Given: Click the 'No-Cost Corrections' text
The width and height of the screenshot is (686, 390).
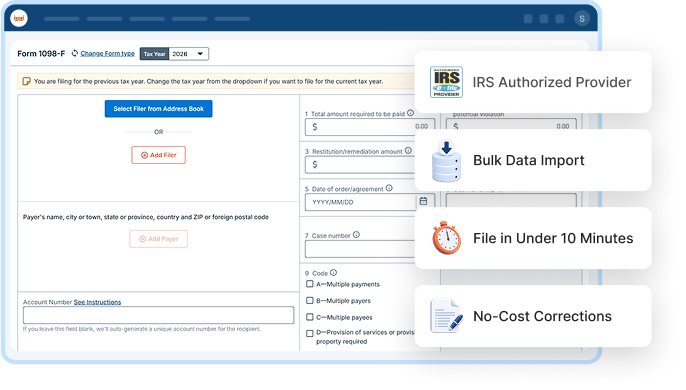Looking at the screenshot, I should pyautogui.click(x=542, y=316).
